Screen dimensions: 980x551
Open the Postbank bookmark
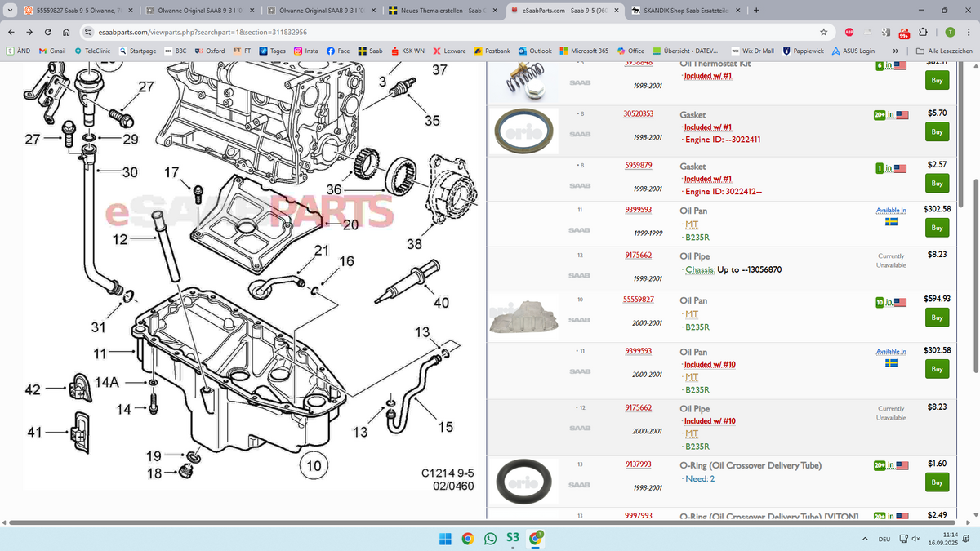tap(492, 51)
